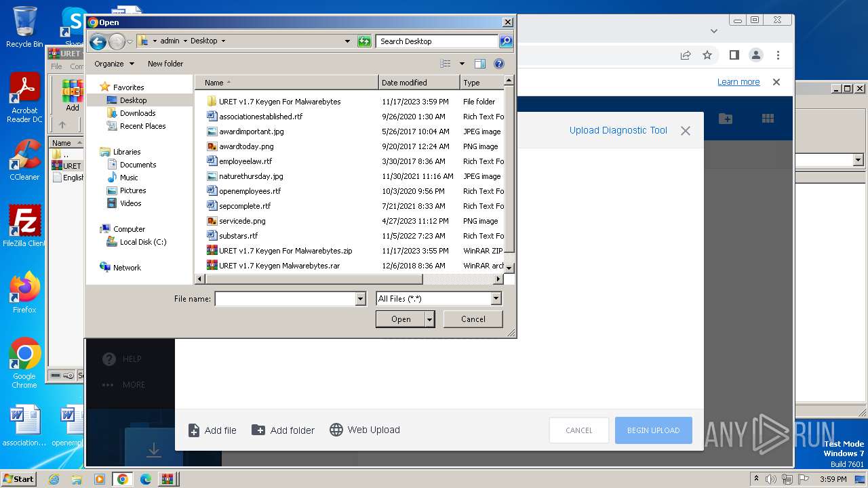Open File Explorer from taskbar

point(77,479)
